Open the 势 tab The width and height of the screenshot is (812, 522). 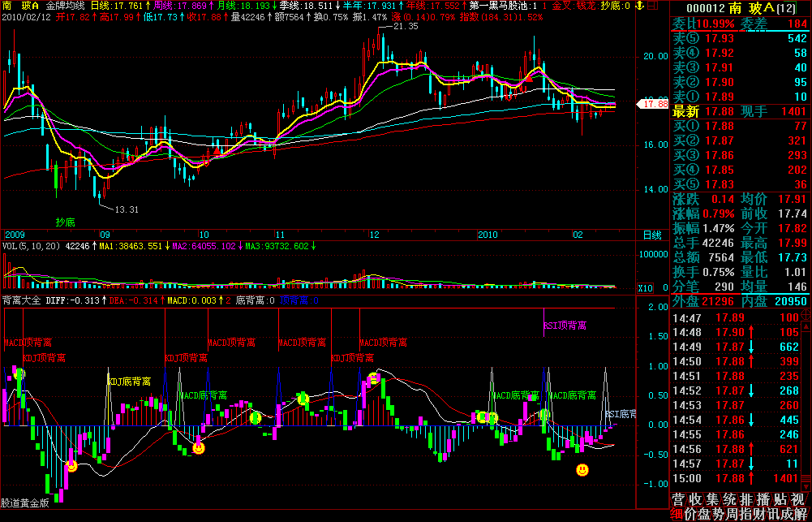717,514
